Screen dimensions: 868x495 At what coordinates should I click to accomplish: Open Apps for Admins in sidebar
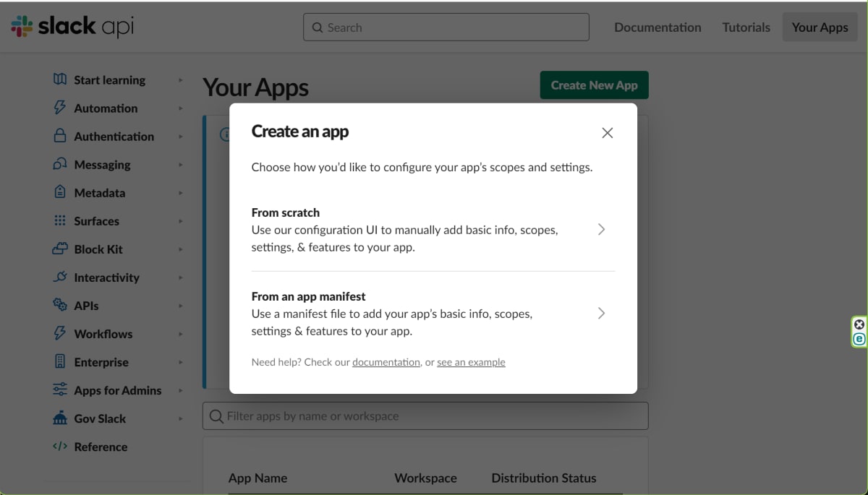[x=118, y=390]
